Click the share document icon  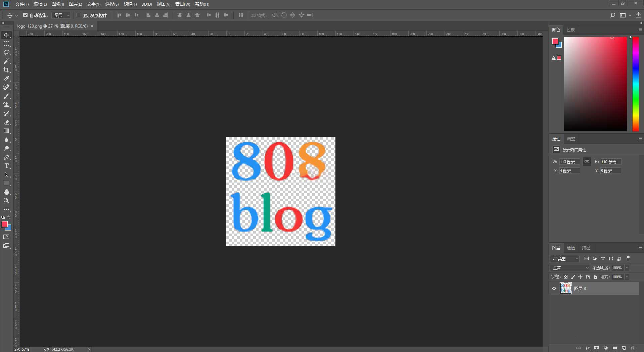pos(638,15)
